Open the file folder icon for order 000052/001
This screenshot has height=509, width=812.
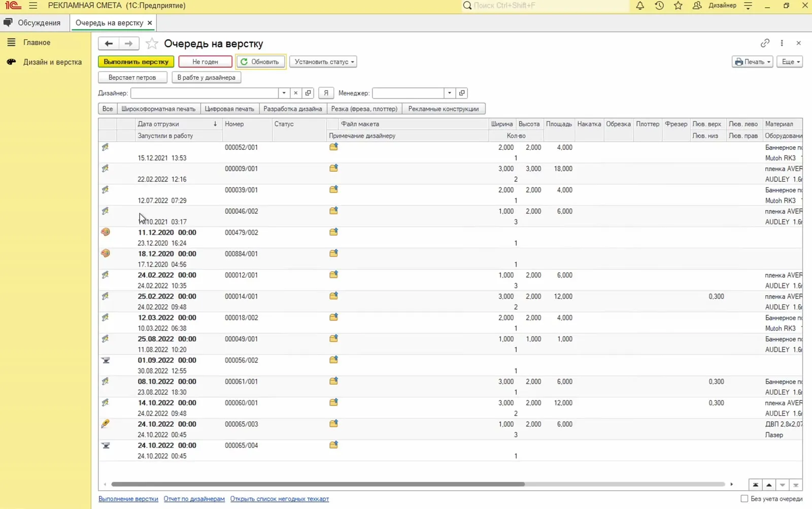click(x=333, y=147)
